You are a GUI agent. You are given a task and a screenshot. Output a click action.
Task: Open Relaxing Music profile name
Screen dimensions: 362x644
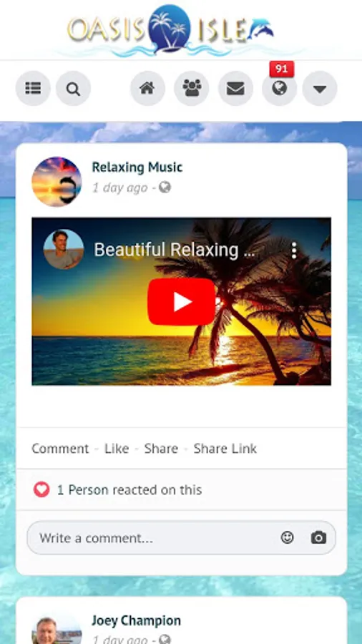point(137,167)
